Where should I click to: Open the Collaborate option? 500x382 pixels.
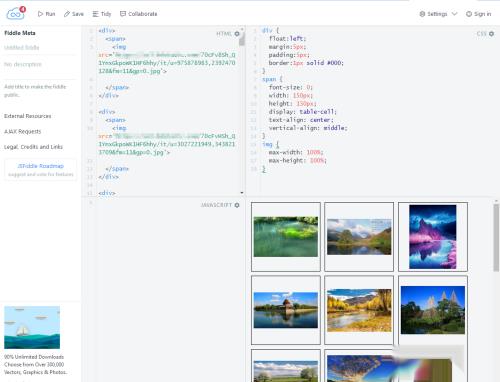[138, 14]
